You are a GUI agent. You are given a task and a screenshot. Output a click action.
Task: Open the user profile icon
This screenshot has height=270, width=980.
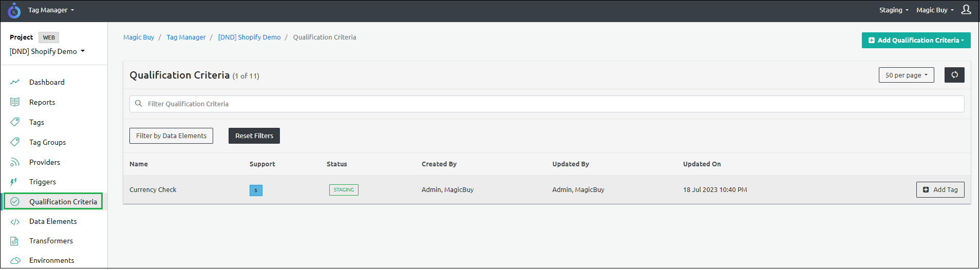pos(966,10)
